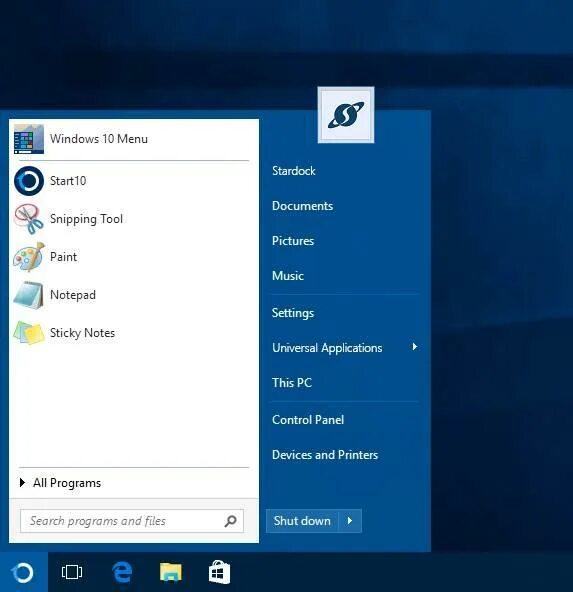Image resolution: width=573 pixels, height=592 pixels.
Task: Open Settings from the right pane
Action: 293,313
